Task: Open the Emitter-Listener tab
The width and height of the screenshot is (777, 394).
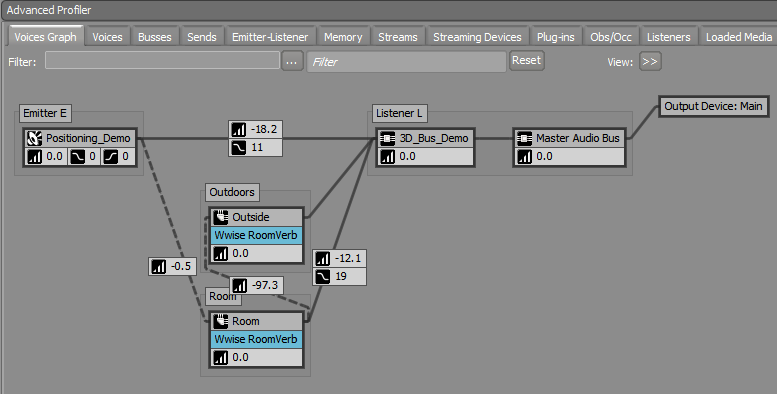Action: coord(270,37)
